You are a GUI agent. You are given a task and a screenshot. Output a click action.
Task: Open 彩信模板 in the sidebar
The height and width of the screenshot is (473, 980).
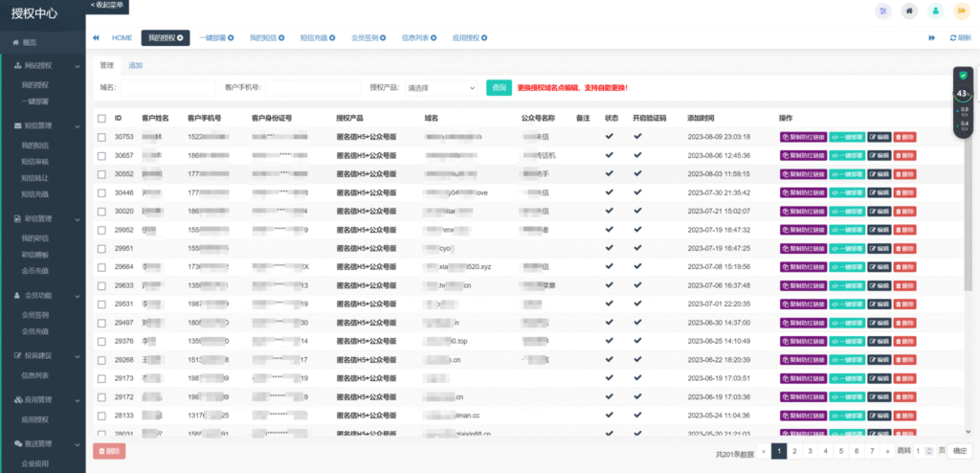[35, 255]
